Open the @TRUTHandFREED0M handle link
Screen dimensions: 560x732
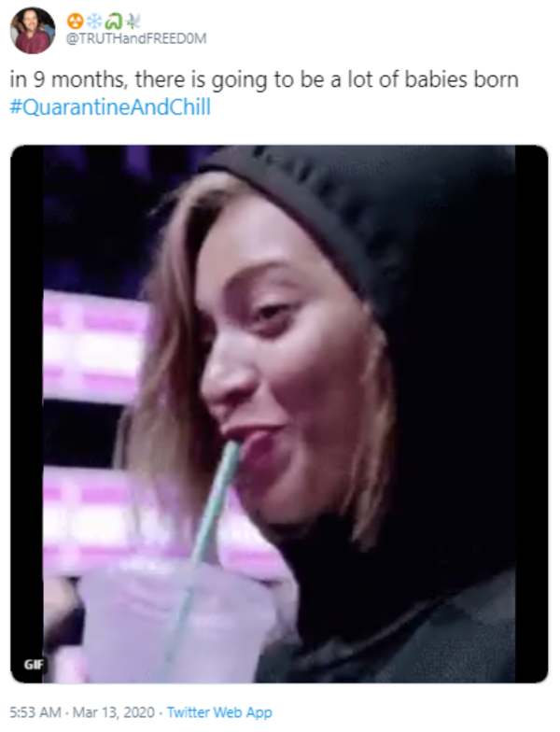point(136,39)
